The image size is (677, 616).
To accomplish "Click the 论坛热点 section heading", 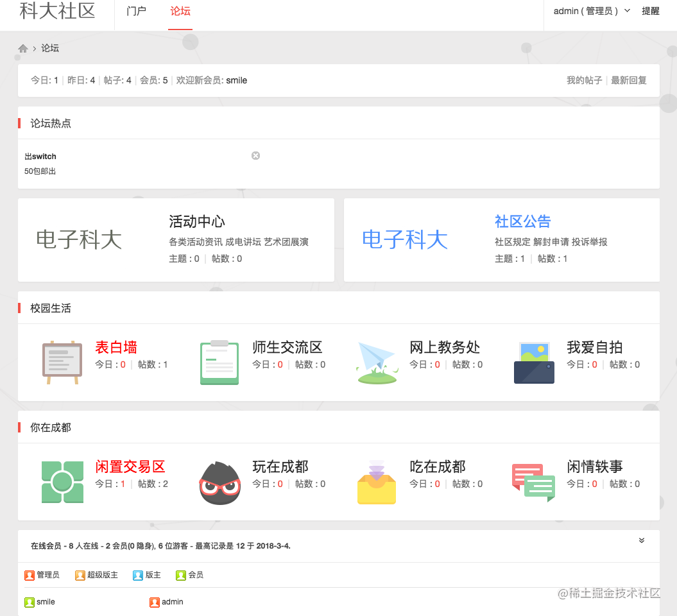I will pos(51,123).
